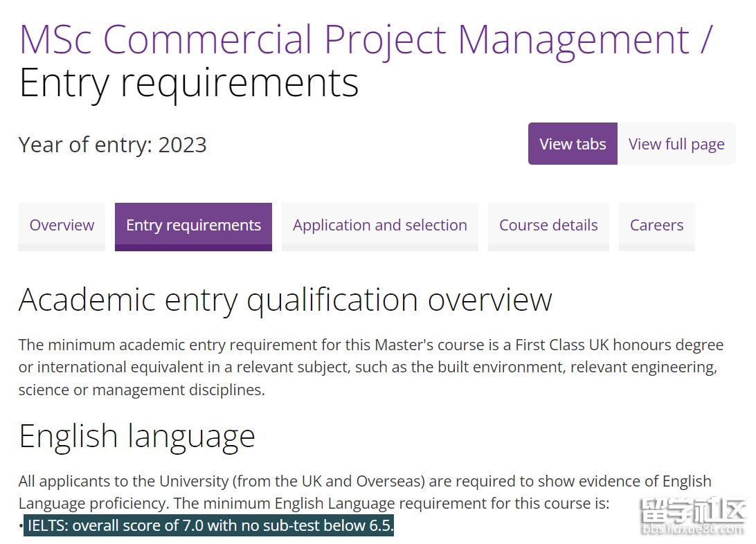Open the Careers tab
The image size is (756, 544).
point(656,226)
